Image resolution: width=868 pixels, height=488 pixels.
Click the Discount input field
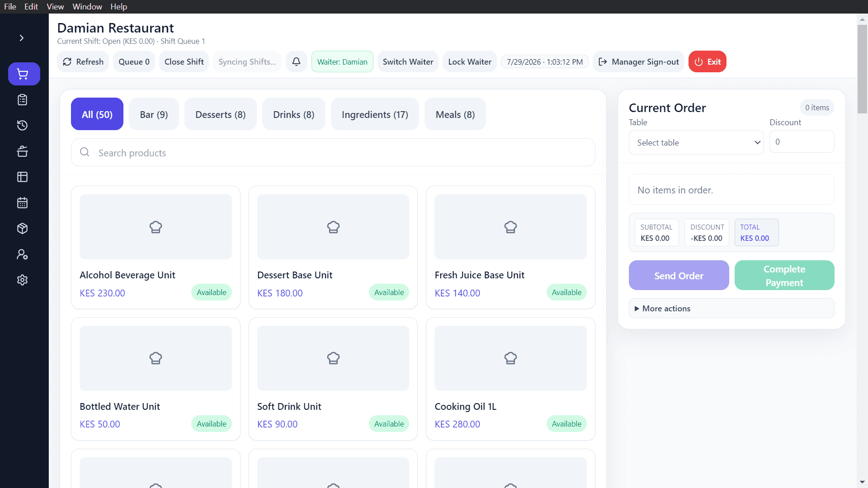(x=802, y=142)
